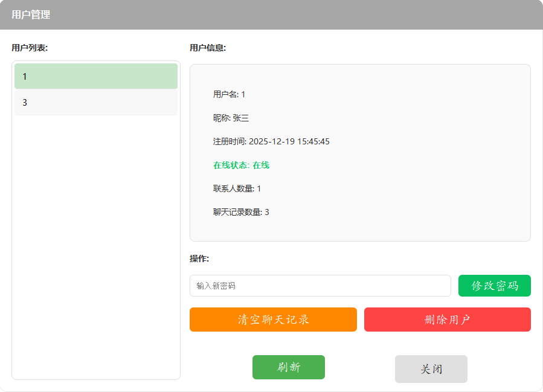Viewport: 543px width, 392px height.
Task: Click the 清空聊天记录 button
Action: tap(273, 319)
